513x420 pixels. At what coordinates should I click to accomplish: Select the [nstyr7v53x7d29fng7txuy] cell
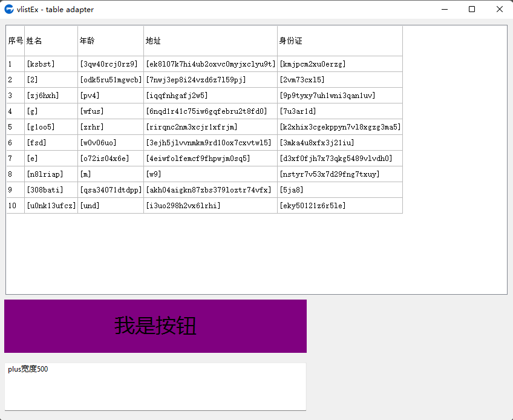(x=340, y=174)
